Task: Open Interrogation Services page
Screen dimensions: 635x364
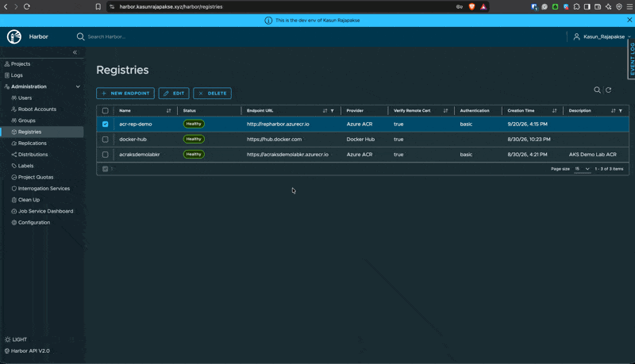Action: (x=44, y=189)
